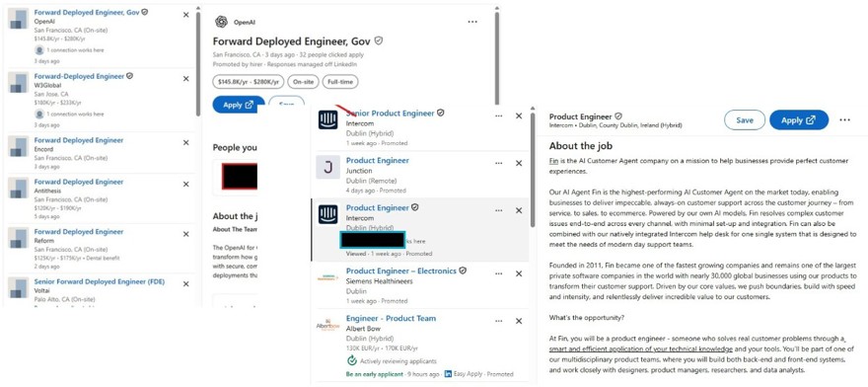Click the Siemens Healthineers logo
This screenshot has width=868, height=387.
[327, 277]
